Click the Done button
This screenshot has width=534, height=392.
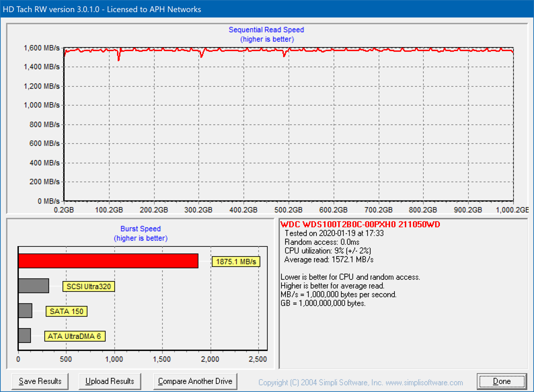point(502,381)
